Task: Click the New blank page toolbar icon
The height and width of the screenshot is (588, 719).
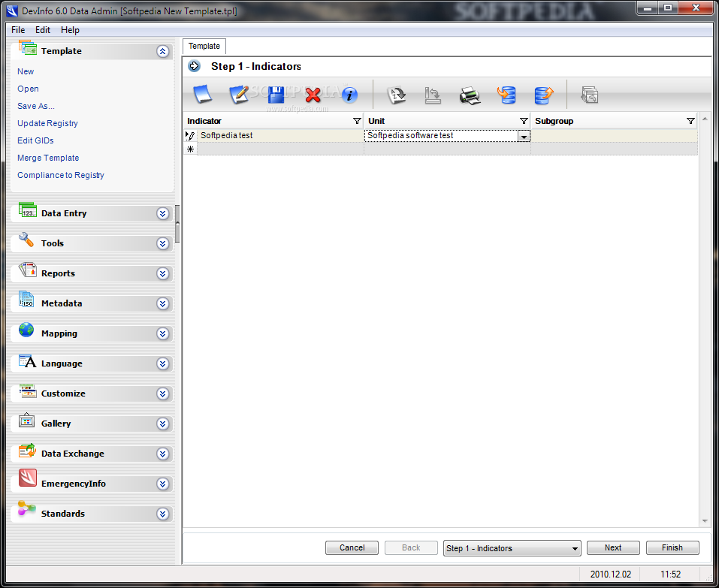Action: (x=202, y=95)
